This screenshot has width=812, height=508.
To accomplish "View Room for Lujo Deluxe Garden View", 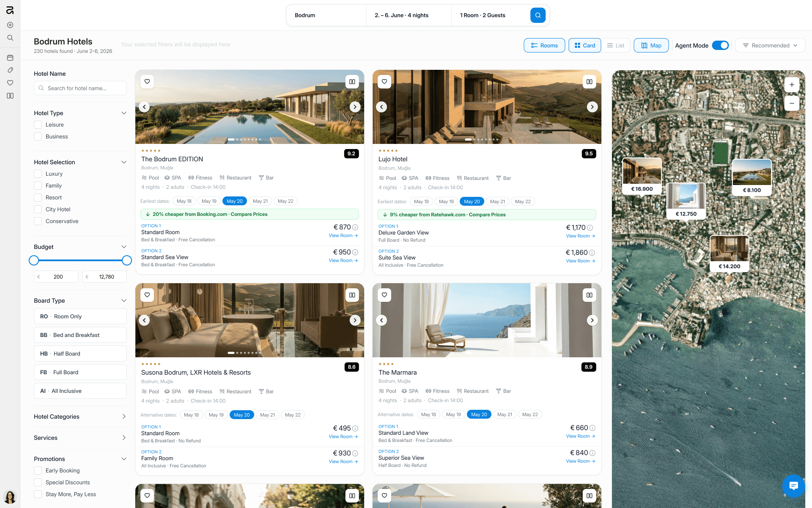I will click(580, 236).
